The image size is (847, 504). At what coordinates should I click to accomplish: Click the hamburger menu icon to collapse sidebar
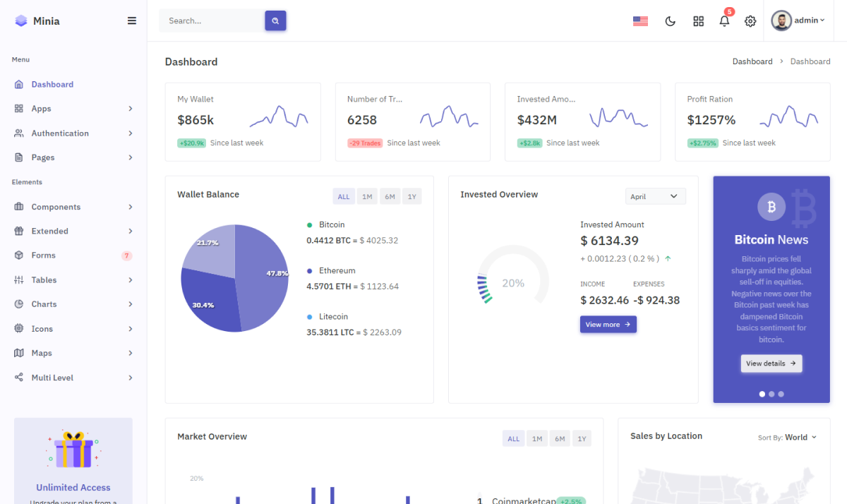tap(132, 21)
